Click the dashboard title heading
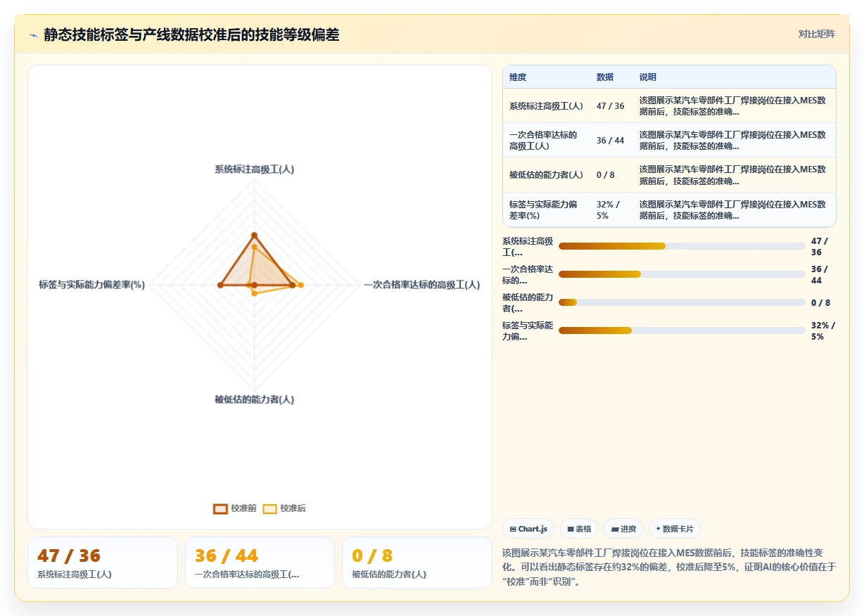 coord(191,35)
